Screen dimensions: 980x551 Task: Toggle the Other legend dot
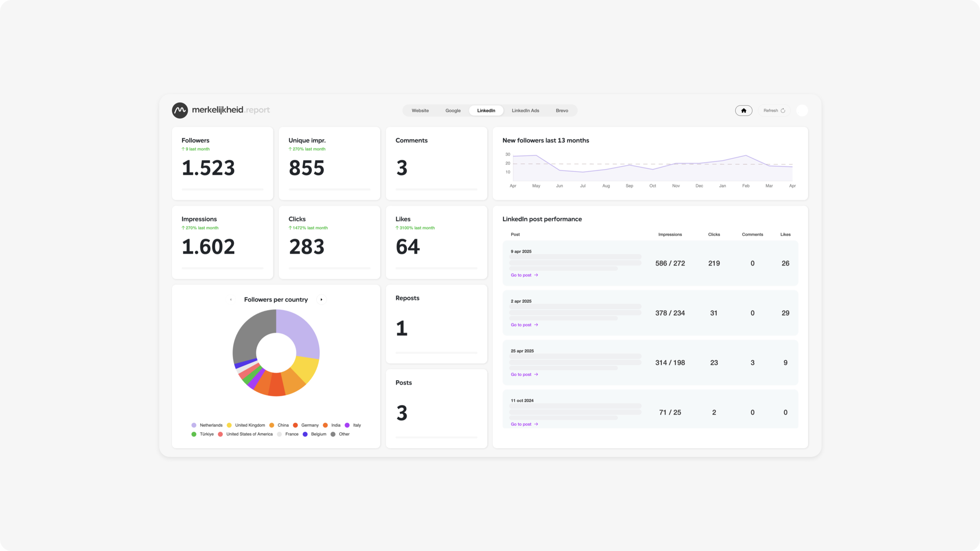point(333,434)
